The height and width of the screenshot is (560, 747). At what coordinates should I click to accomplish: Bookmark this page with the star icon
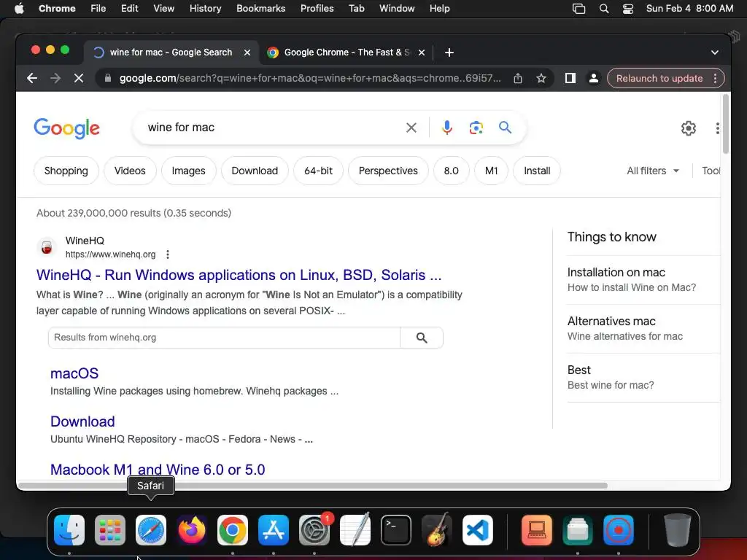541,78
